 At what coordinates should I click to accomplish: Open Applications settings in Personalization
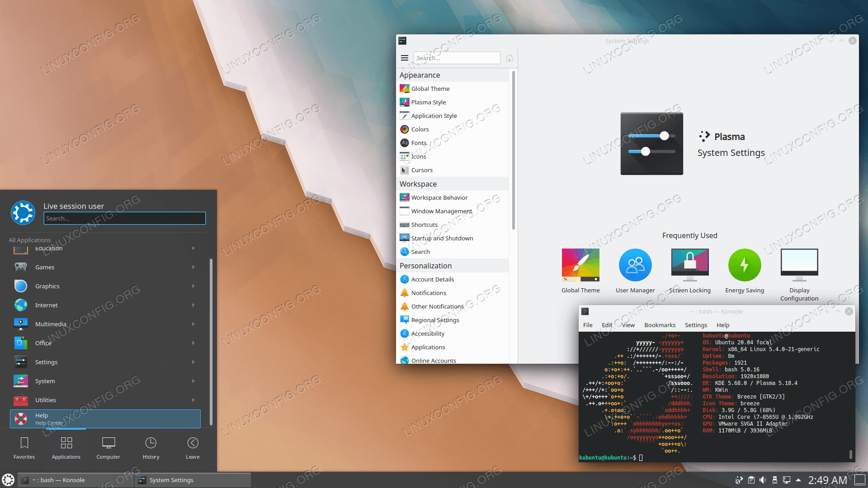(452, 347)
